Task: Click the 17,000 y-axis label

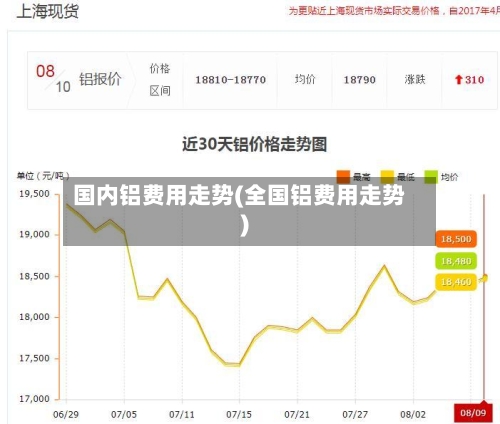Action: coord(34,399)
